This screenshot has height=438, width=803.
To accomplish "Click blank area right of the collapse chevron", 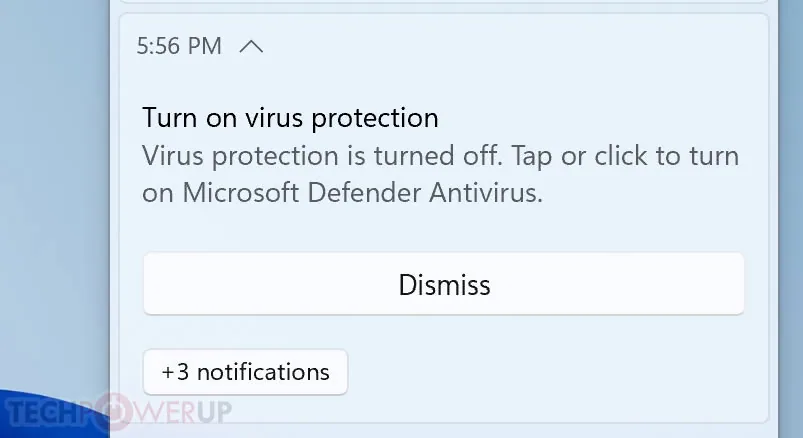I will click(x=512, y=47).
